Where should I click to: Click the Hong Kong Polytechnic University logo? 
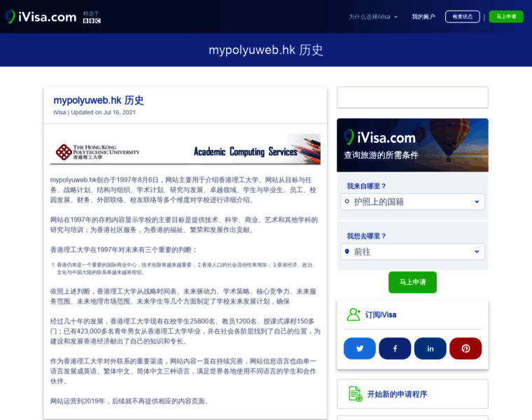[x=98, y=152]
